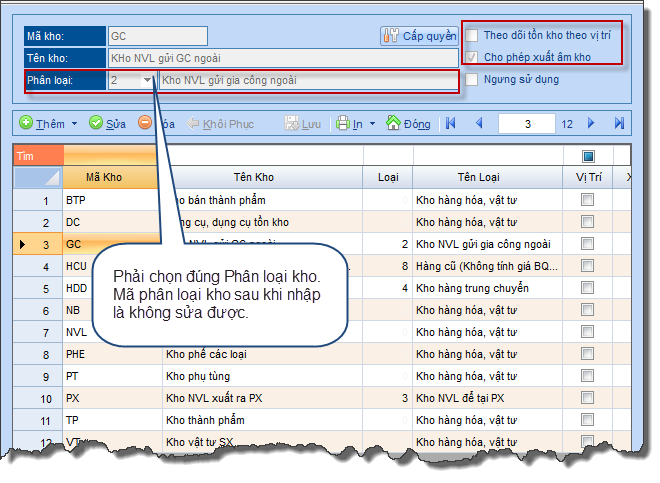
Task: Tick the Vị Trí checkbox for row BTP
Action: click(587, 200)
